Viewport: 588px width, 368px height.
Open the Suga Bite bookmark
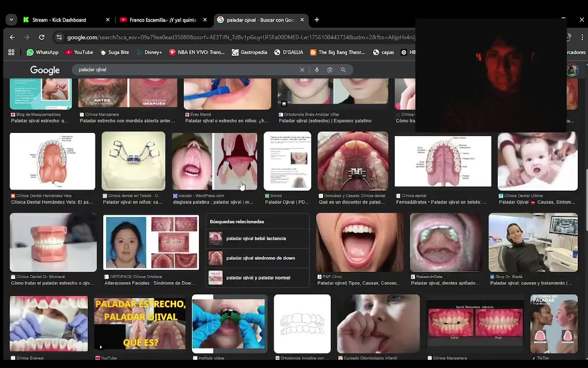pos(114,52)
